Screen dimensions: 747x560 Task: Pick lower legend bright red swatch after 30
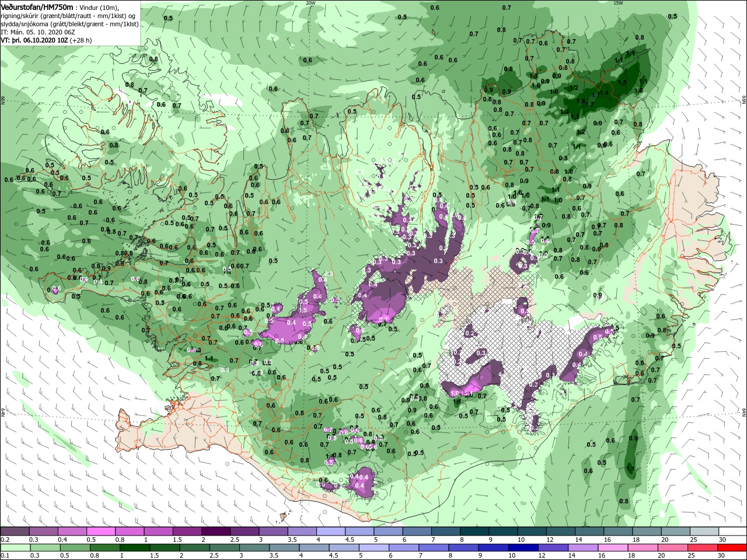pos(731,548)
